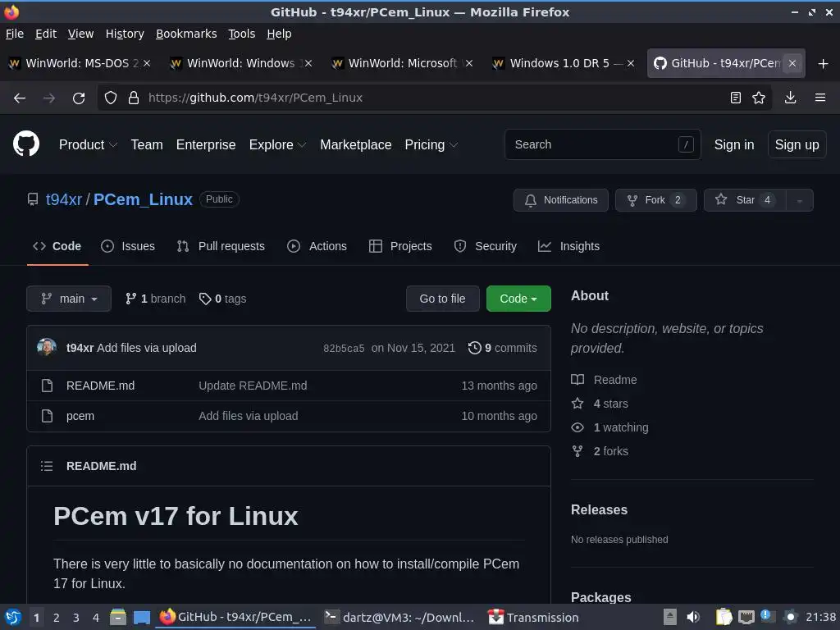Click the show desktop icon in taskbar
Screen dimensions: 840x630
(141, 618)
